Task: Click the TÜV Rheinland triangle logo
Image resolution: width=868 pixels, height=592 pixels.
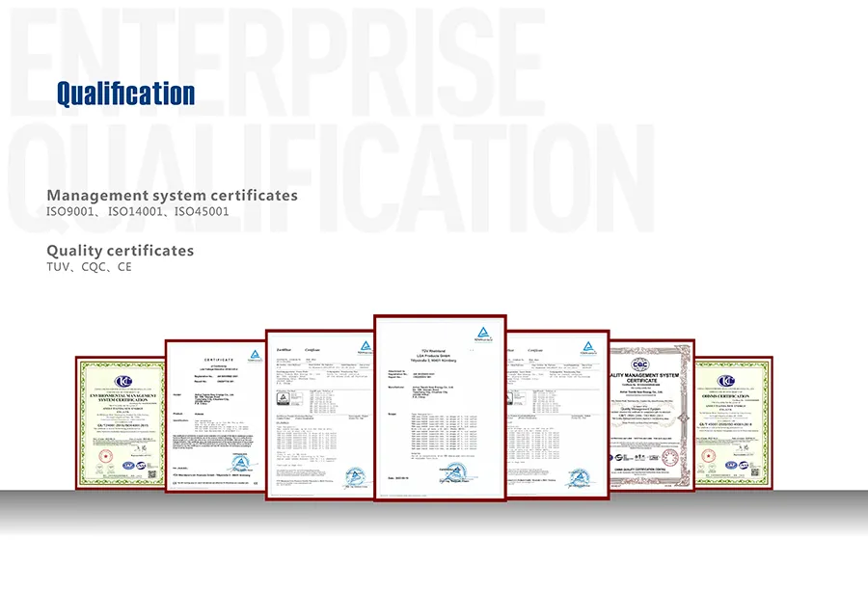Action: [x=483, y=332]
